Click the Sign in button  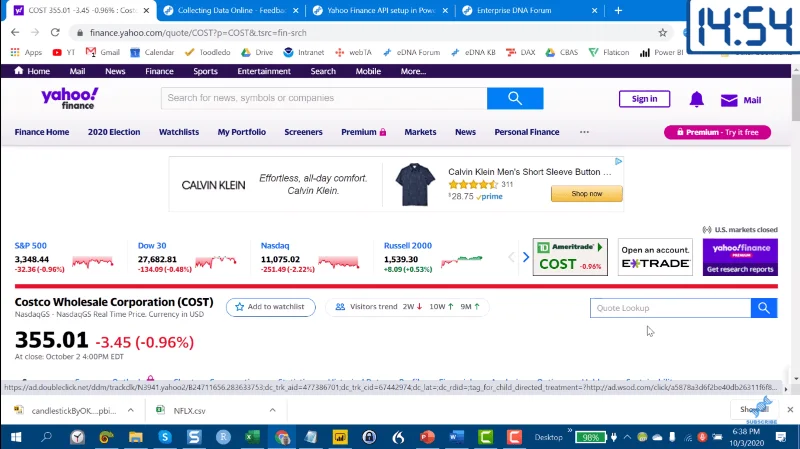point(644,99)
